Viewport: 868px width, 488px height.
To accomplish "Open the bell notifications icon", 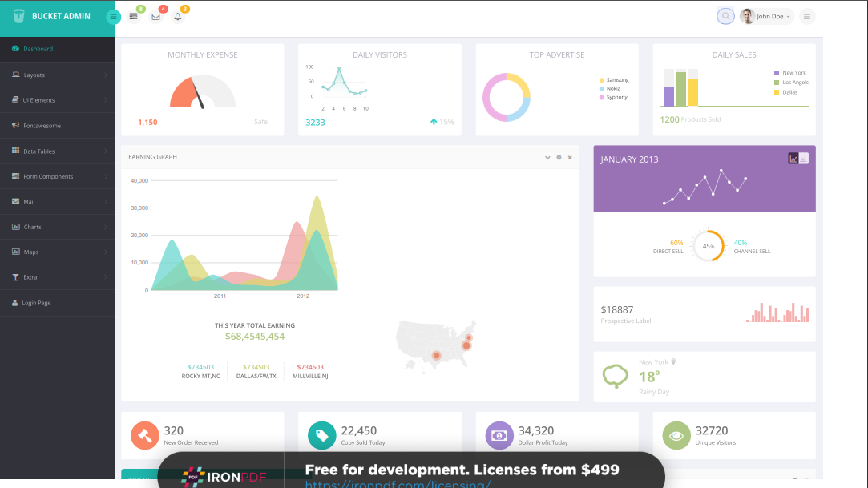I will (178, 17).
